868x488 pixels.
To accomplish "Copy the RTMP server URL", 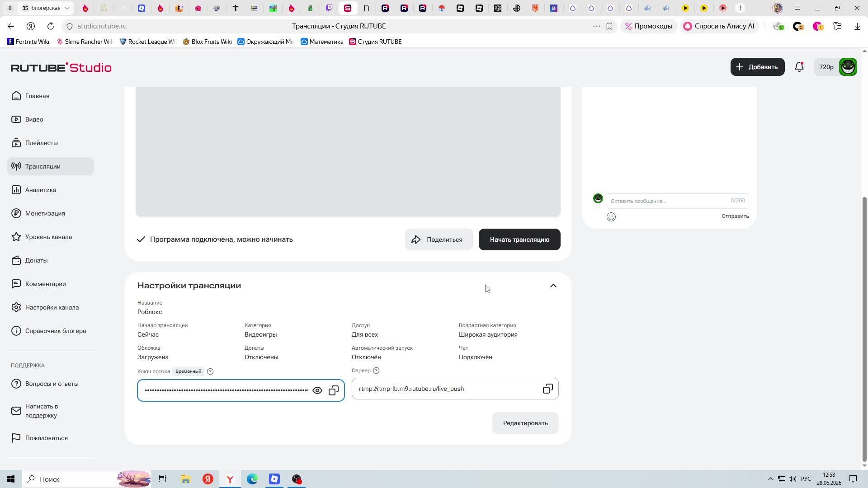I will tap(547, 389).
